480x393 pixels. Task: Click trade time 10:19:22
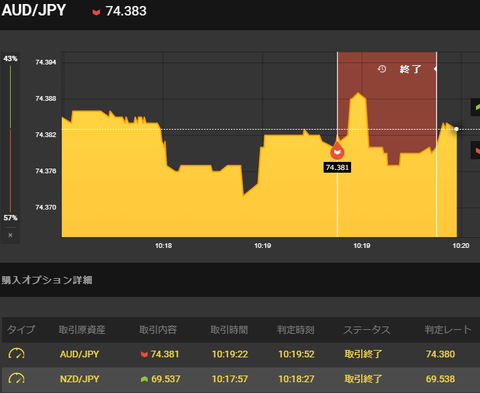(x=230, y=354)
